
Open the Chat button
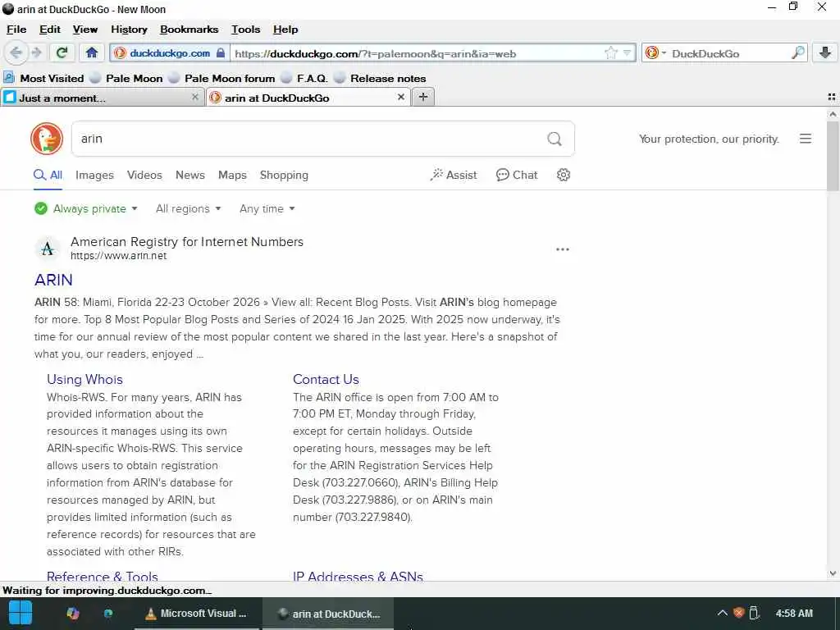(x=517, y=176)
